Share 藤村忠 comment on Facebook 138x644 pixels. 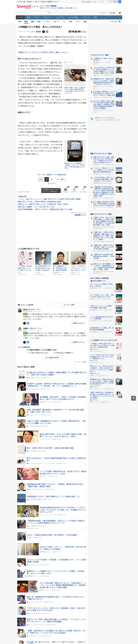pos(28,323)
